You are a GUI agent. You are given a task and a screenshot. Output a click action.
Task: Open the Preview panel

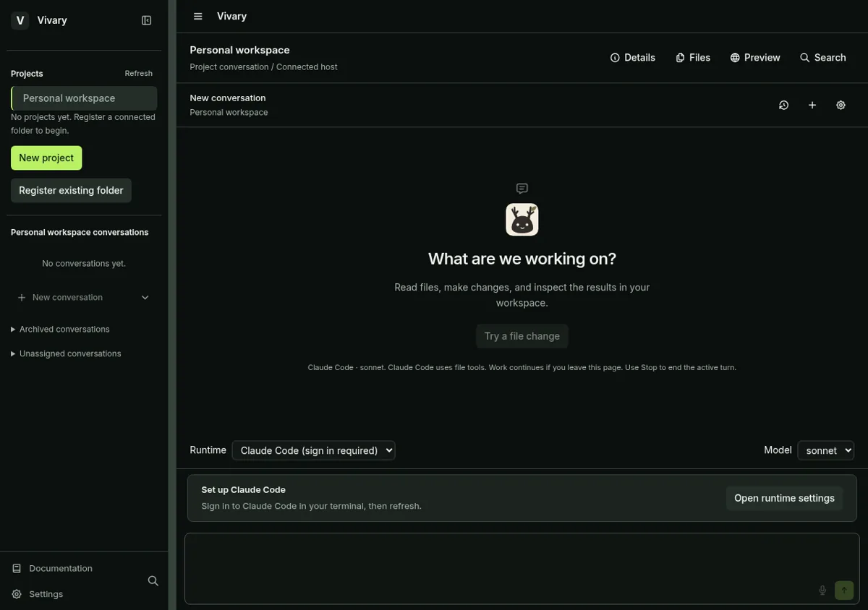(755, 58)
